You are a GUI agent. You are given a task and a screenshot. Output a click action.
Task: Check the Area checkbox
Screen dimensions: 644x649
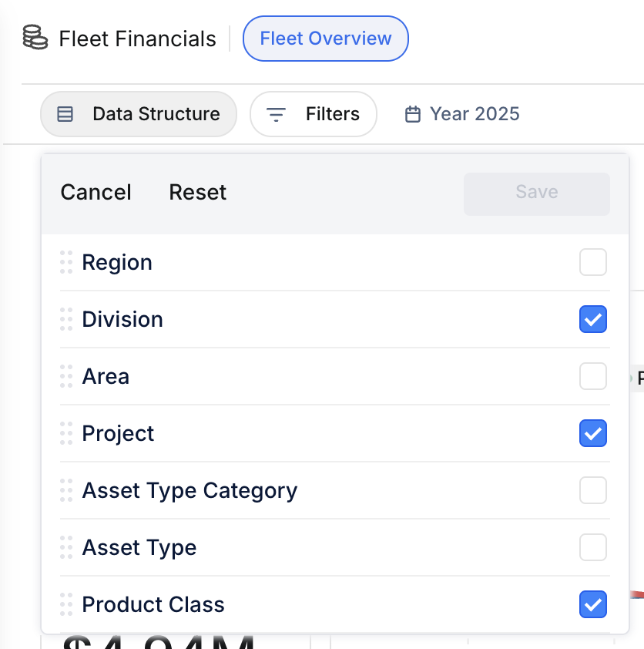[593, 376]
